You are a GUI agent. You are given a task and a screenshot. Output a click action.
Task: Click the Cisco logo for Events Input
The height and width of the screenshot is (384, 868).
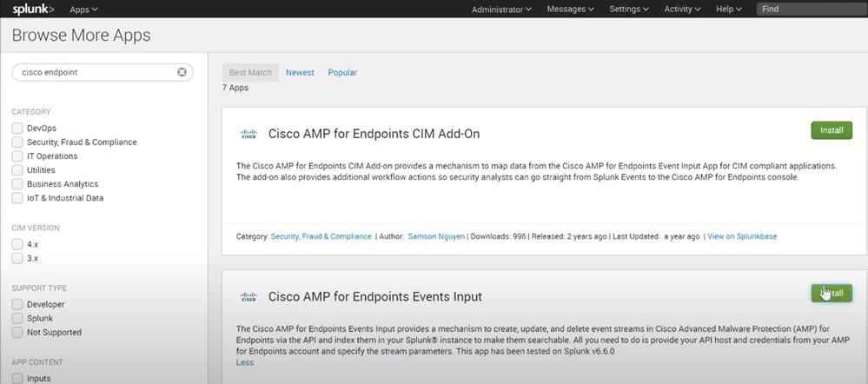tap(248, 296)
